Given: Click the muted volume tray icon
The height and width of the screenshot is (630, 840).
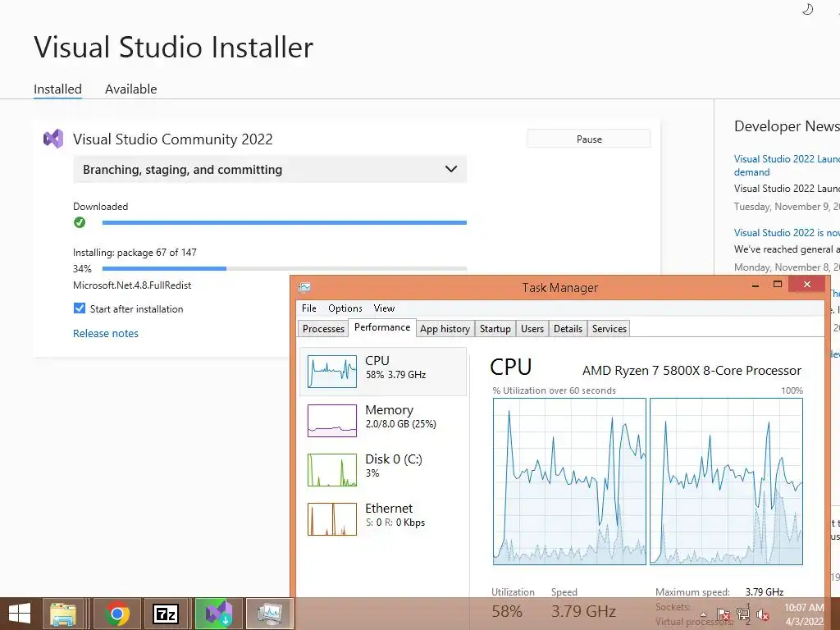Looking at the screenshot, I should pyautogui.click(x=763, y=615).
